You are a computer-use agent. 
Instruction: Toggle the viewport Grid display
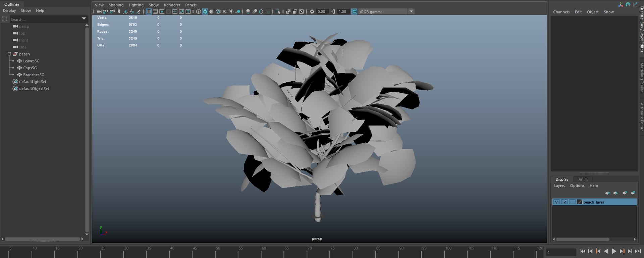[149, 11]
